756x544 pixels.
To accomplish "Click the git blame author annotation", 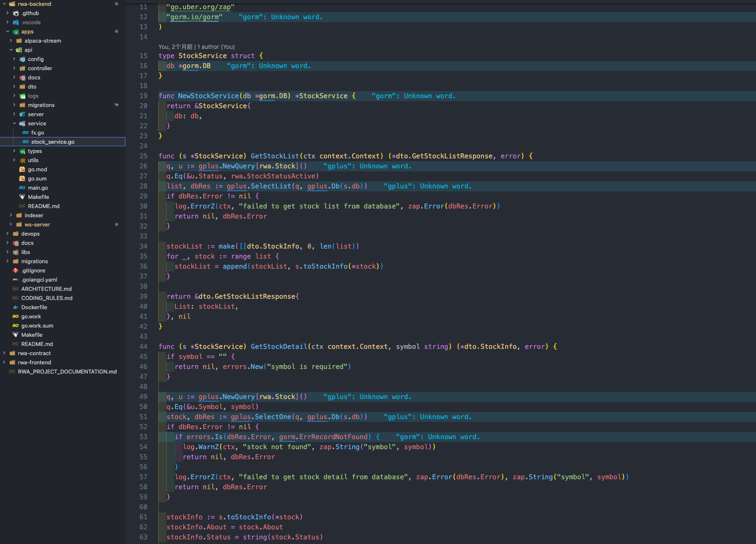I will coord(196,47).
